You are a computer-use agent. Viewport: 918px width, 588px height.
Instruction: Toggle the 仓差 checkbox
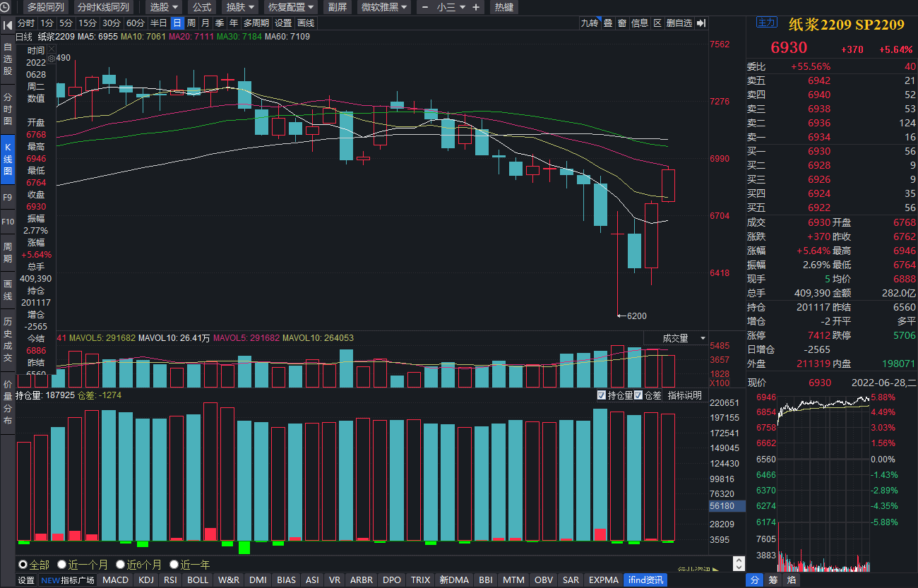point(638,395)
